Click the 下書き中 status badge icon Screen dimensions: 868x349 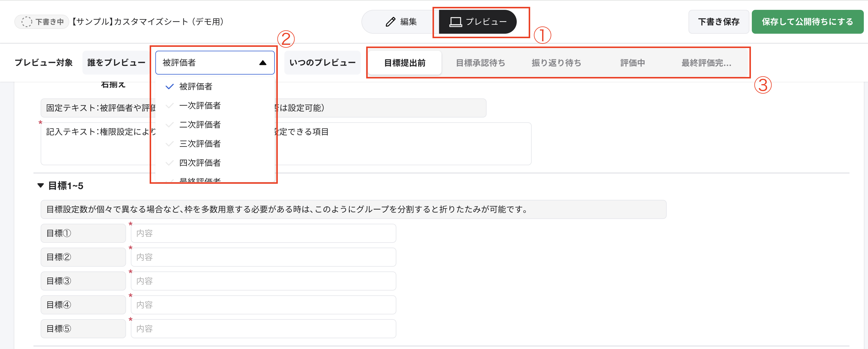[x=26, y=21]
